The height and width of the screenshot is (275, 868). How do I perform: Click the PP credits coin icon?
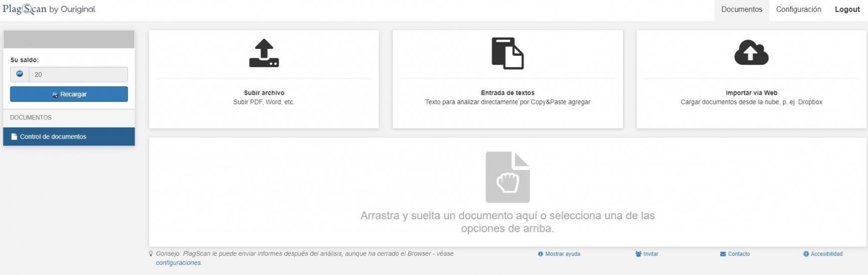pyautogui.click(x=20, y=74)
